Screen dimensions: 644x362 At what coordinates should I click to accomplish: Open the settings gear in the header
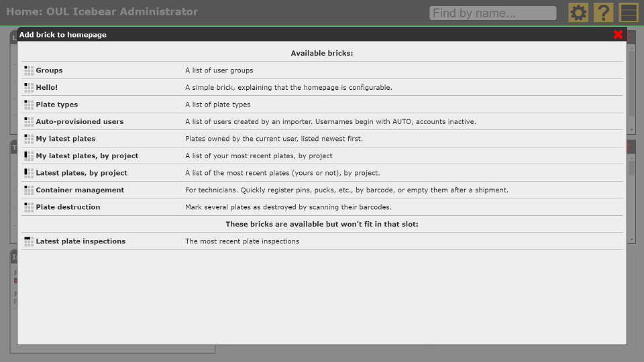point(578,13)
